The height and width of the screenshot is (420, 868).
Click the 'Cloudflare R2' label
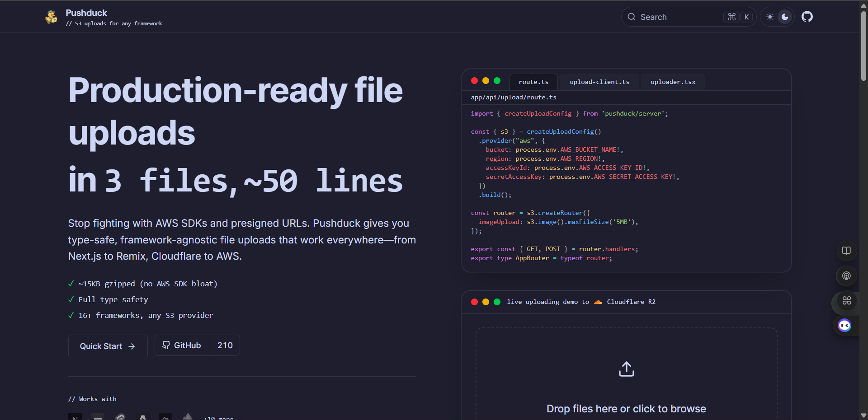pyautogui.click(x=631, y=302)
